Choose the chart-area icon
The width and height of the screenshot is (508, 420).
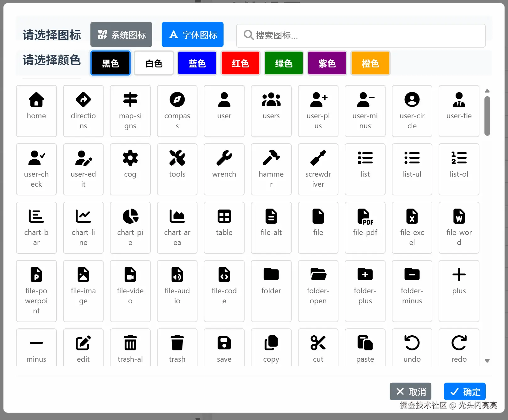(177, 227)
